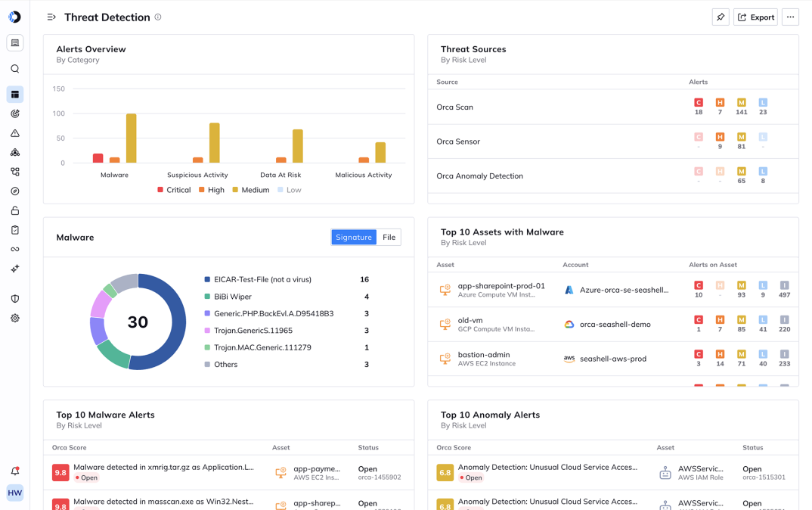The width and height of the screenshot is (812, 510).
Task: Toggle the sidebar menu collapse icon
Action: (51, 17)
